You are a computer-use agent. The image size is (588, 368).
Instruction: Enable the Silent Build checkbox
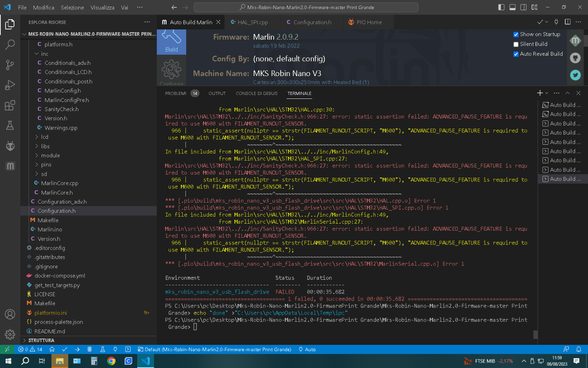pos(516,44)
